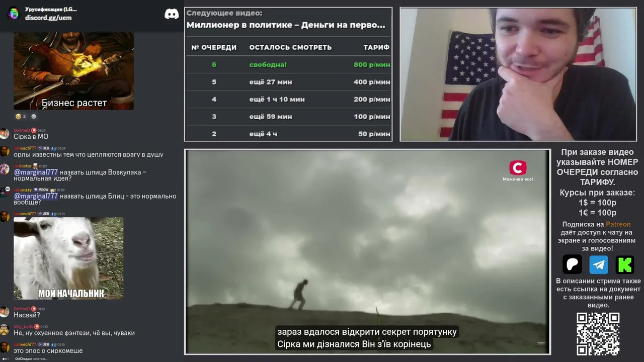Open the Patreon icon

tap(572, 264)
